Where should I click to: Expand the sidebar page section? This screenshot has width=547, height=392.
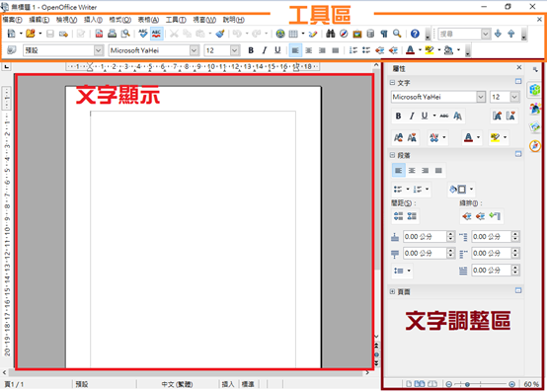392,291
